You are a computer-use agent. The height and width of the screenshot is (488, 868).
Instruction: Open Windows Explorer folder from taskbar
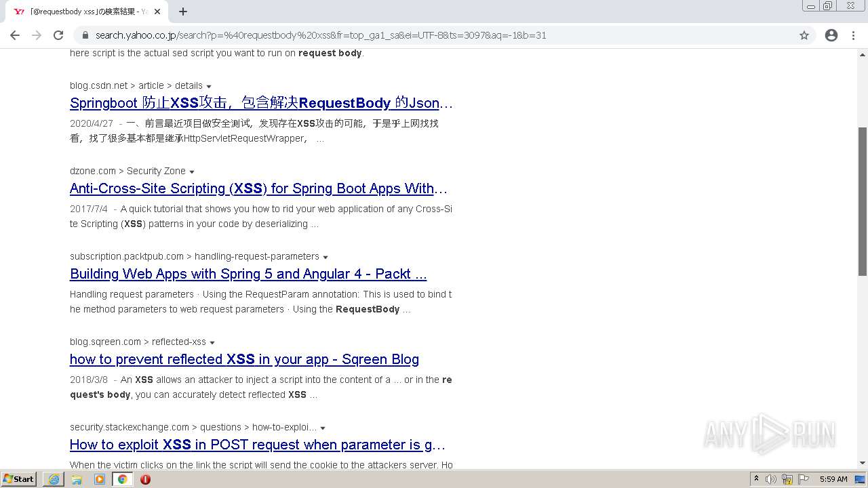77,479
